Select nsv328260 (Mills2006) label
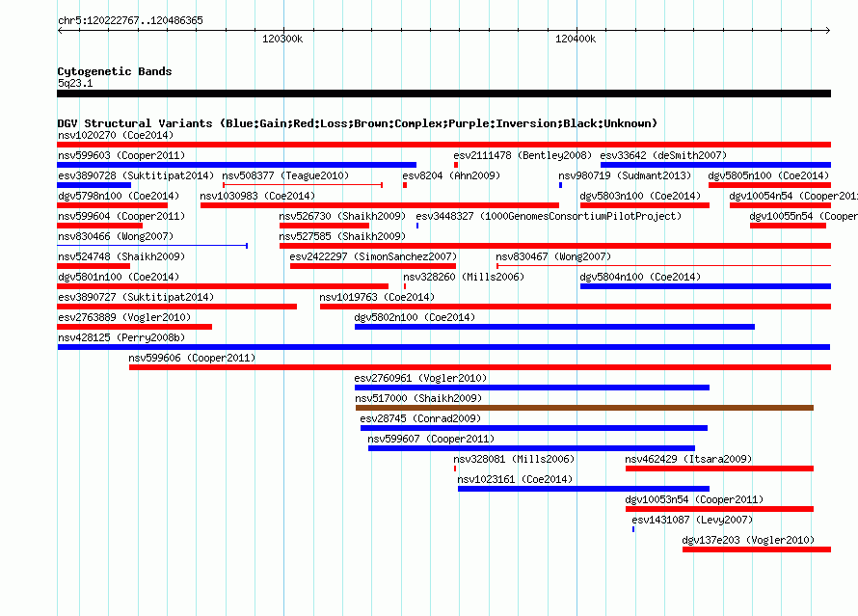The height and width of the screenshot is (616, 858). coord(464,277)
